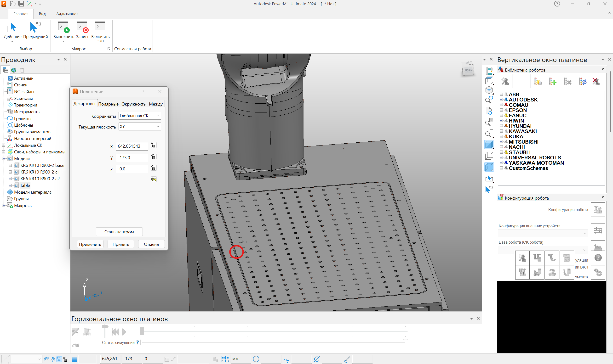Click the simulation timeline slider handle
Screen dimensions: 613x364
pyautogui.click(x=142, y=331)
